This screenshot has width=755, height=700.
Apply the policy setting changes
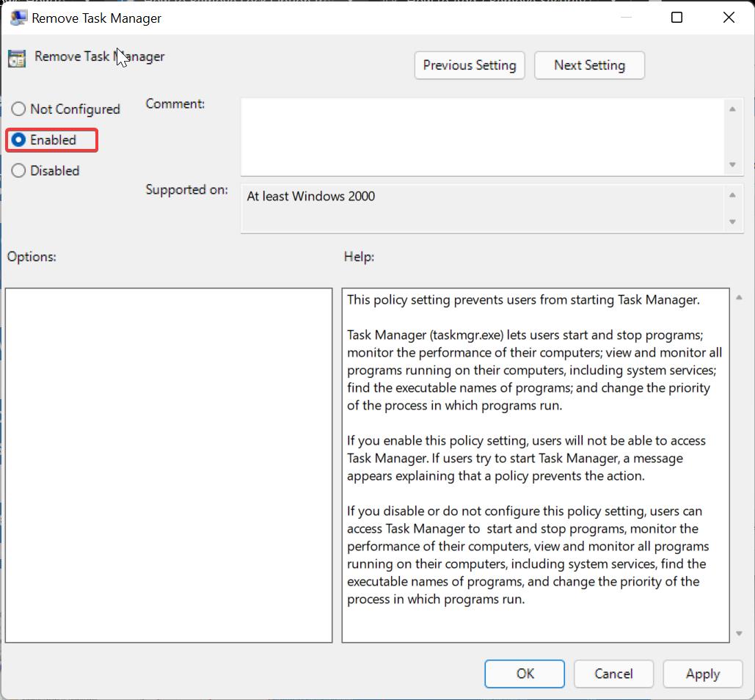coord(702,674)
